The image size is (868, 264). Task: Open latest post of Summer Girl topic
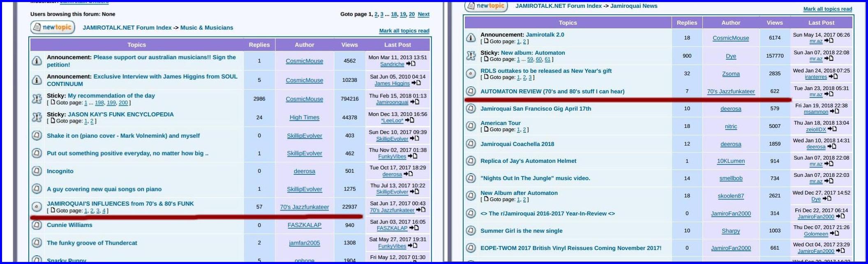(835, 234)
